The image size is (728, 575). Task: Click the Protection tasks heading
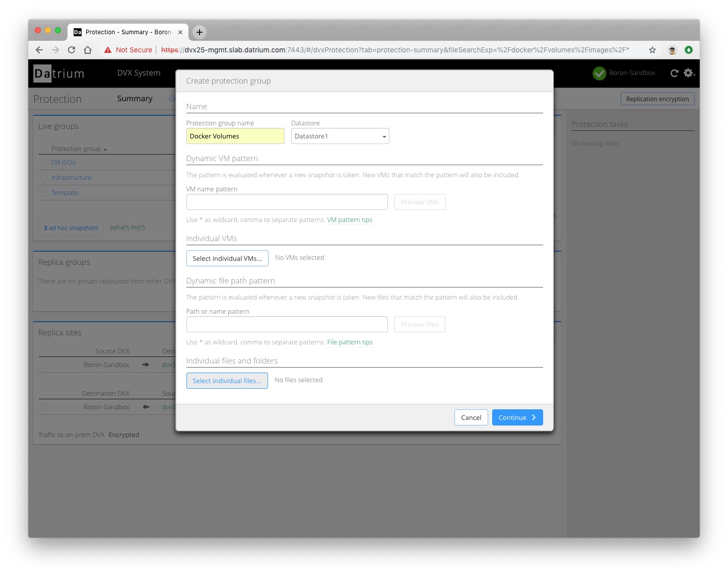(600, 124)
